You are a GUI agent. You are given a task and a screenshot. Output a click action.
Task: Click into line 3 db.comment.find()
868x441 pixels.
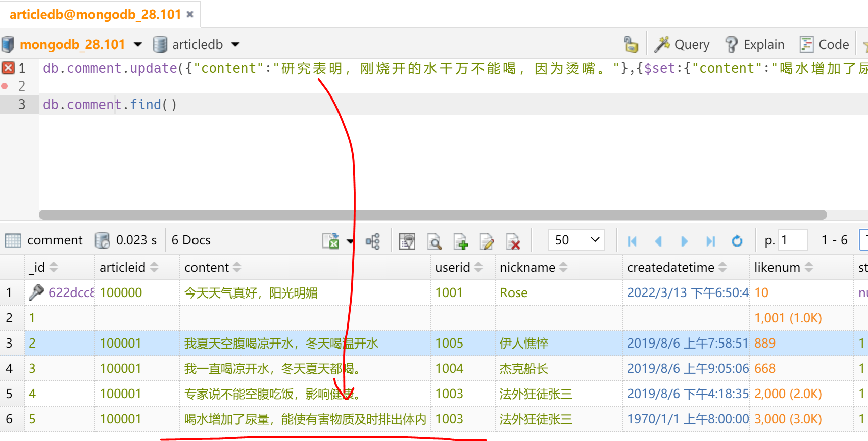pyautogui.click(x=110, y=105)
